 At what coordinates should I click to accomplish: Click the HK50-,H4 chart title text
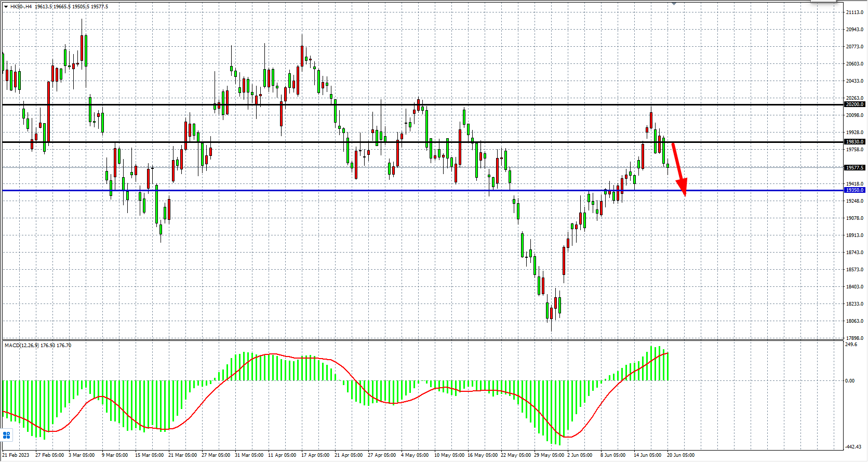21,7
